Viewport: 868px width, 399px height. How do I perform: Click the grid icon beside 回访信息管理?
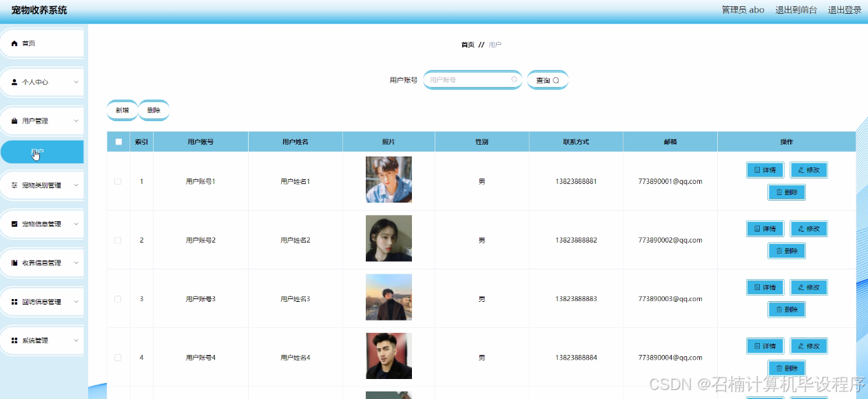[14, 302]
